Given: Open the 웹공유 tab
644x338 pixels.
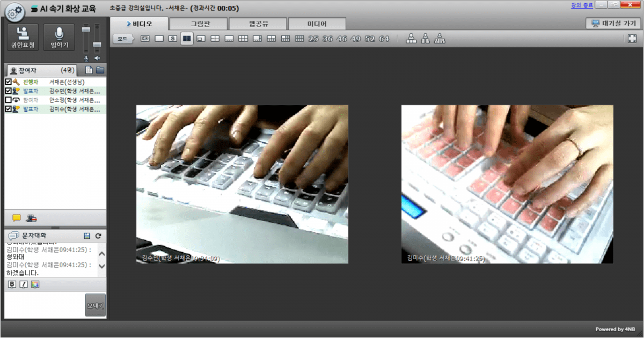Looking at the screenshot, I should click(258, 24).
